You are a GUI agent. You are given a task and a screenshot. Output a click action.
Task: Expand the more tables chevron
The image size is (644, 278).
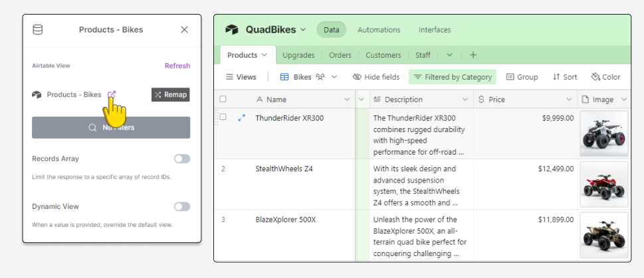(x=449, y=55)
